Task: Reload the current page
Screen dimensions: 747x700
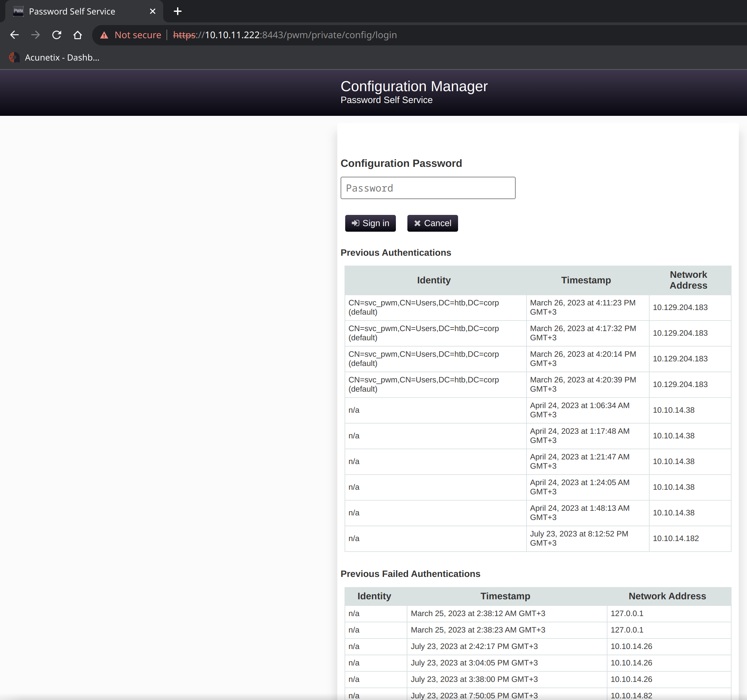Action: (x=56, y=35)
